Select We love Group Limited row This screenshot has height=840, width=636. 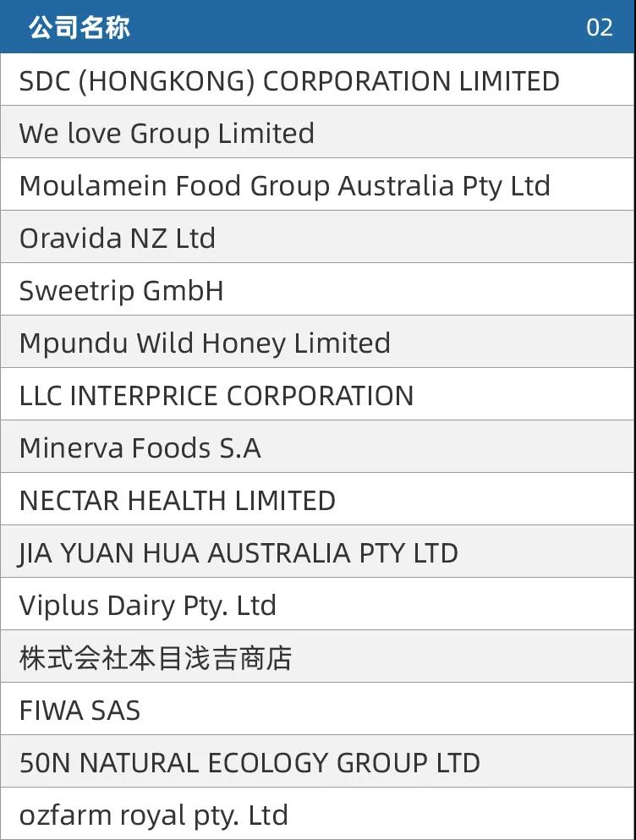point(318,132)
